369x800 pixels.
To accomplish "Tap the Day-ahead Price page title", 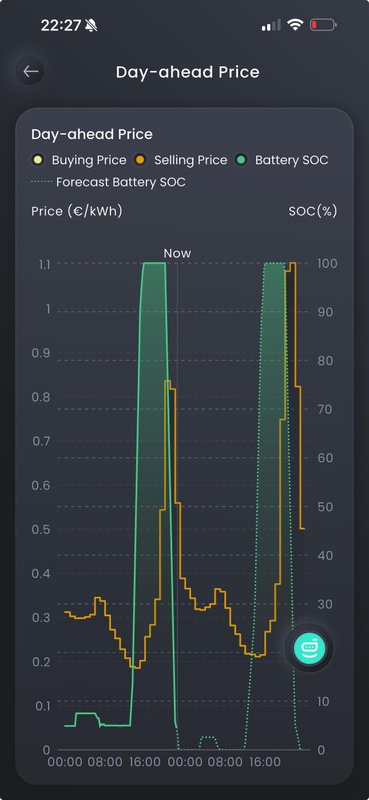I will (187, 72).
